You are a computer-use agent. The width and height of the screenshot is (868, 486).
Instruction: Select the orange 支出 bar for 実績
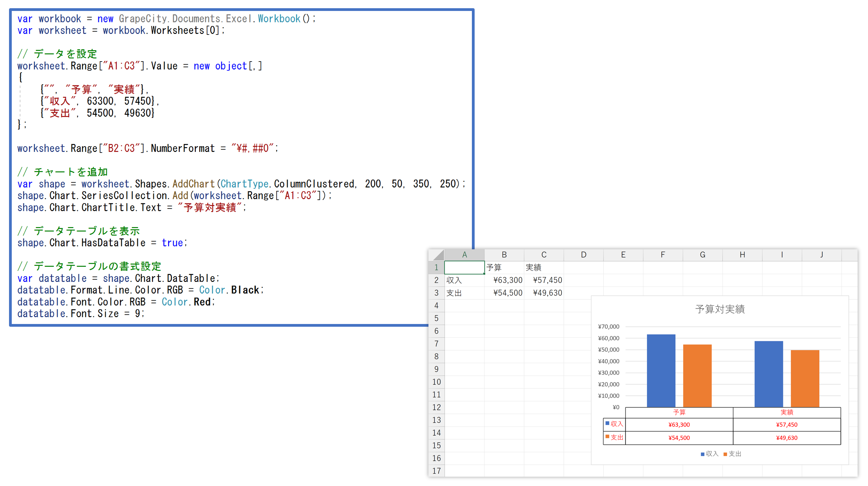tap(805, 378)
